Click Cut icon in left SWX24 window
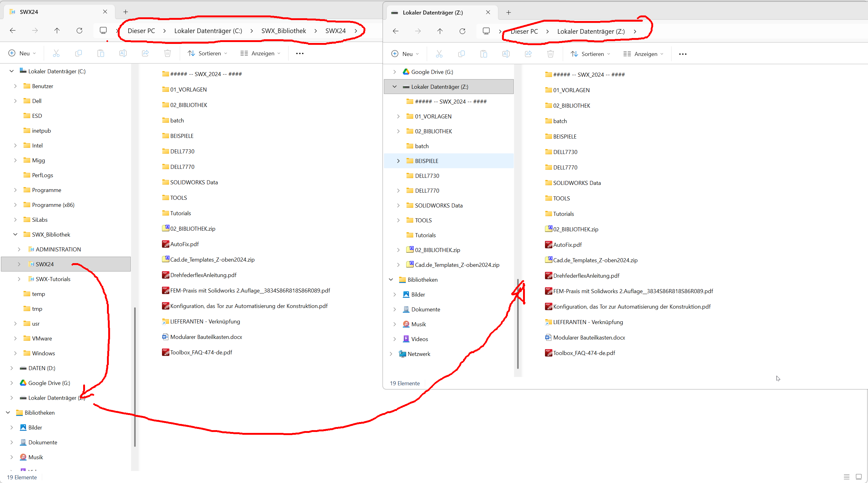Screen dimensions: 868x483 56,53
